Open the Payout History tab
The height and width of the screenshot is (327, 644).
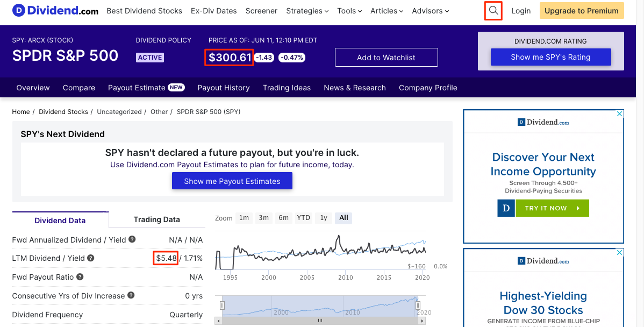(x=224, y=88)
